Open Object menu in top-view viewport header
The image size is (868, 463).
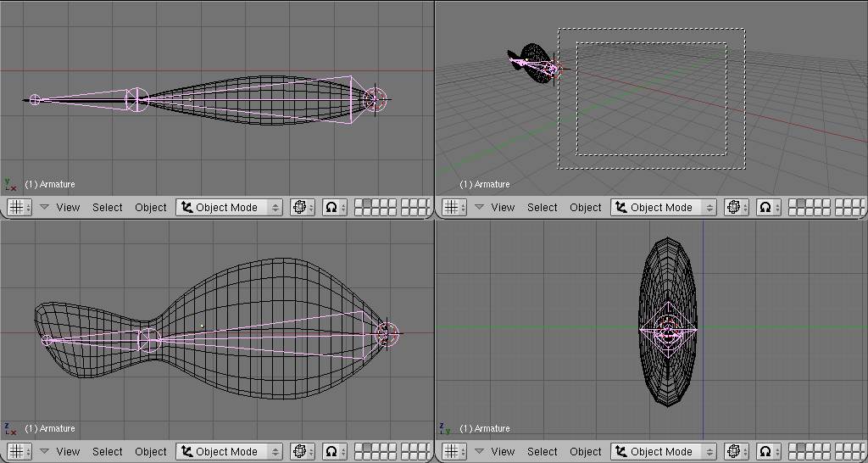[x=151, y=207]
